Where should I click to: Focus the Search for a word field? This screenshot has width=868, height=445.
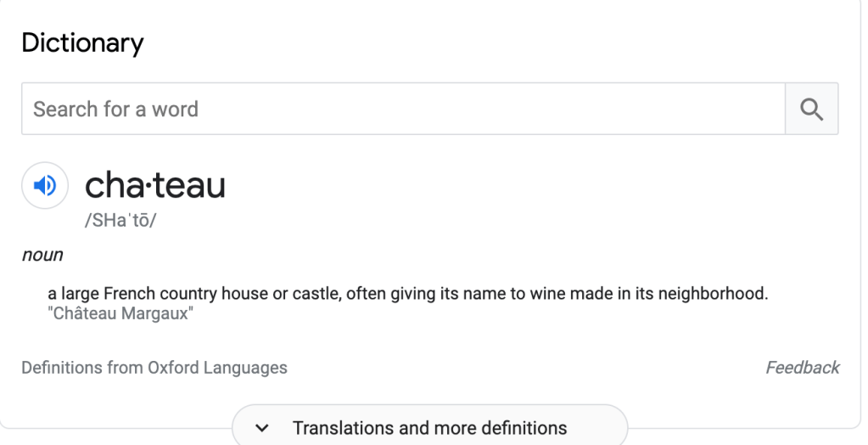pos(403,110)
